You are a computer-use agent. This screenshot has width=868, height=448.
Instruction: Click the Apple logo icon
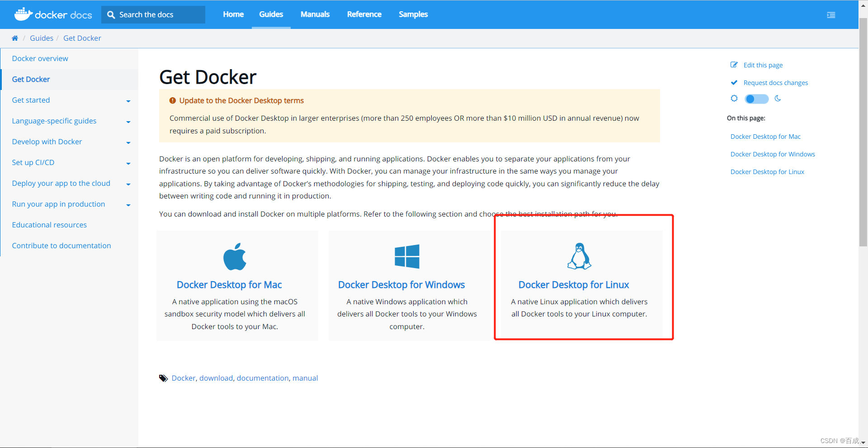click(235, 256)
